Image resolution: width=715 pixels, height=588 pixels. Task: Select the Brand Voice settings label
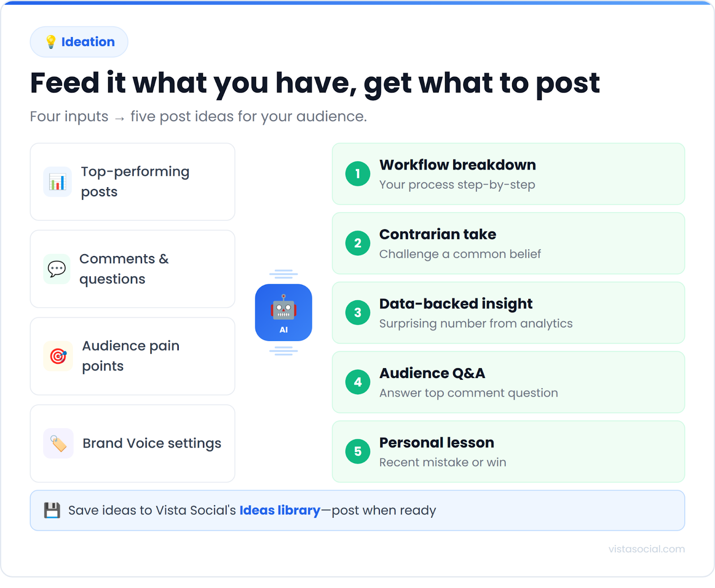tap(152, 443)
